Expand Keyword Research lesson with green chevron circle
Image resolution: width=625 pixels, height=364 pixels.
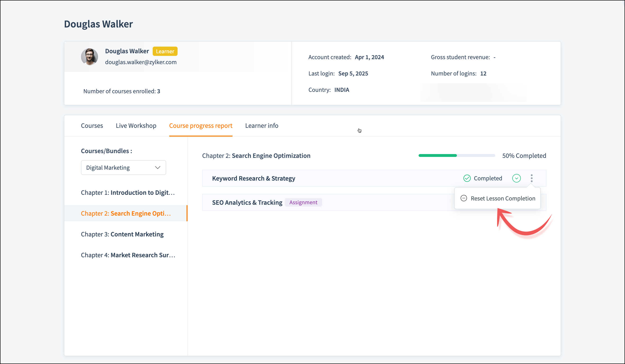point(516,178)
